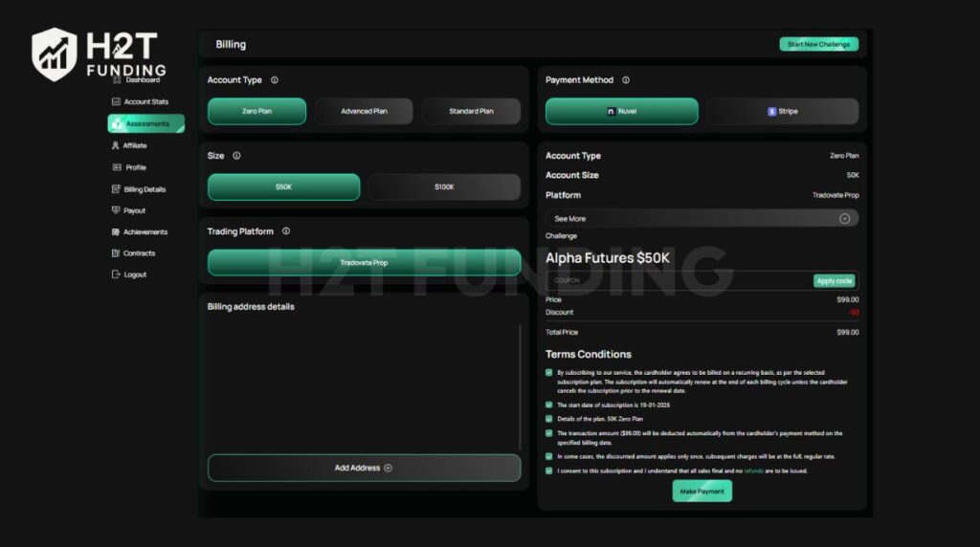Click the Assessments icon in the sidebar
This screenshot has height=547, width=980.
coord(117,123)
